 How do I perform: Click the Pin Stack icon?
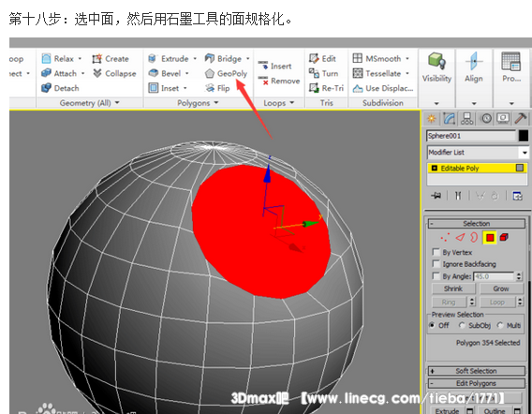coord(436,196)
